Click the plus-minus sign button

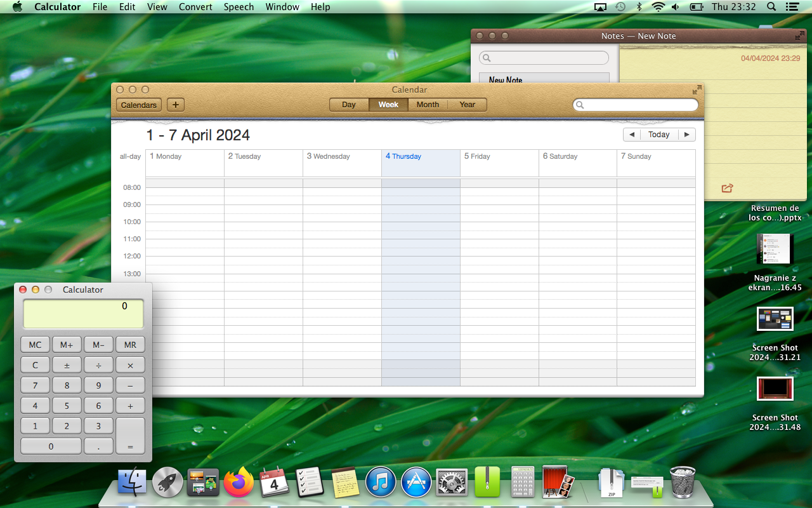(x=67, y=365)
